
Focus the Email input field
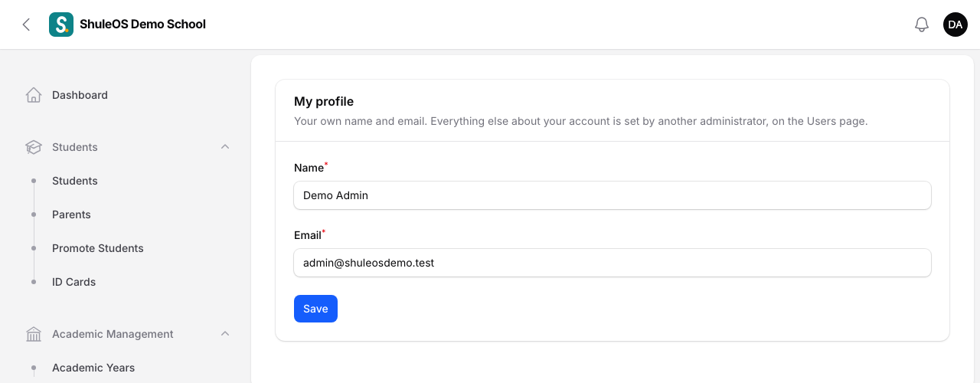612,263
